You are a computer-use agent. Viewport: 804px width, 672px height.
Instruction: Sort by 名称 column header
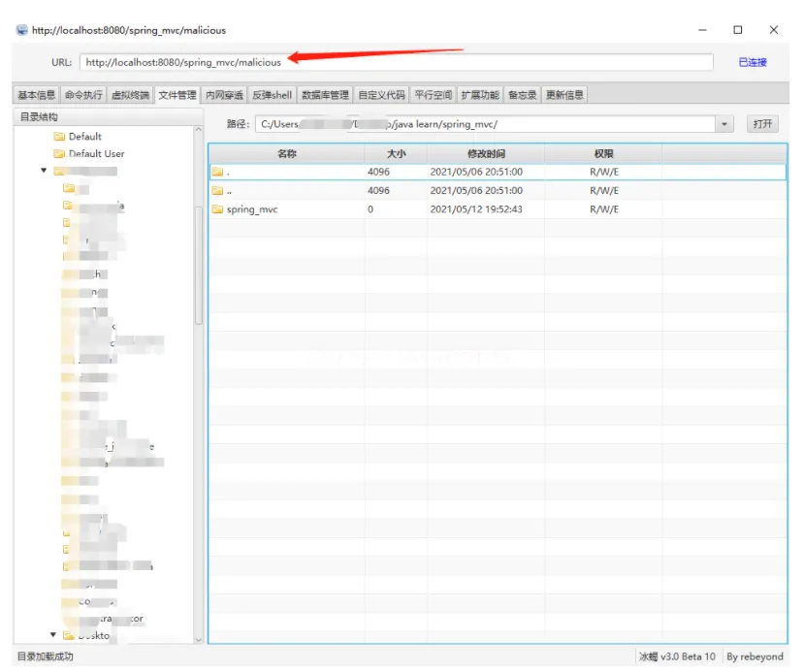[287, 154]
